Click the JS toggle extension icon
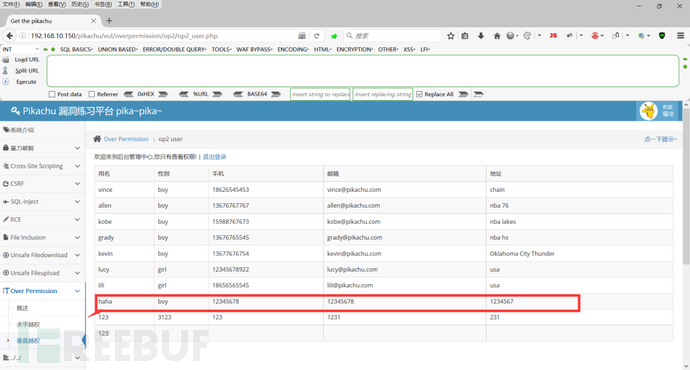 (553, 36)
